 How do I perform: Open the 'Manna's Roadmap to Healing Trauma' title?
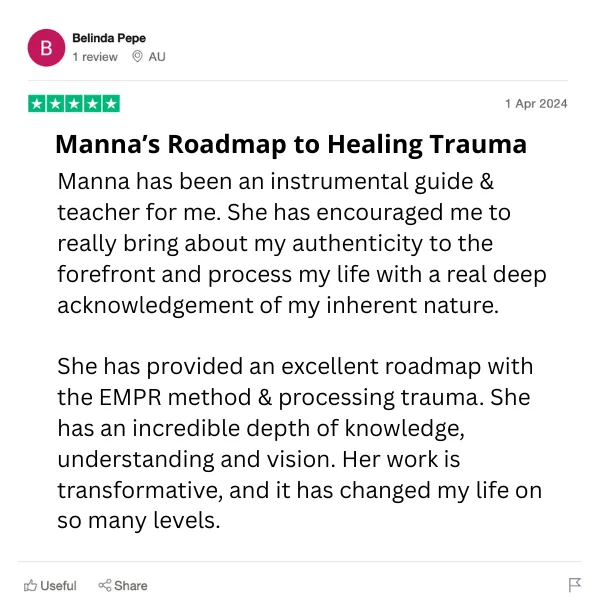point(291,145)
